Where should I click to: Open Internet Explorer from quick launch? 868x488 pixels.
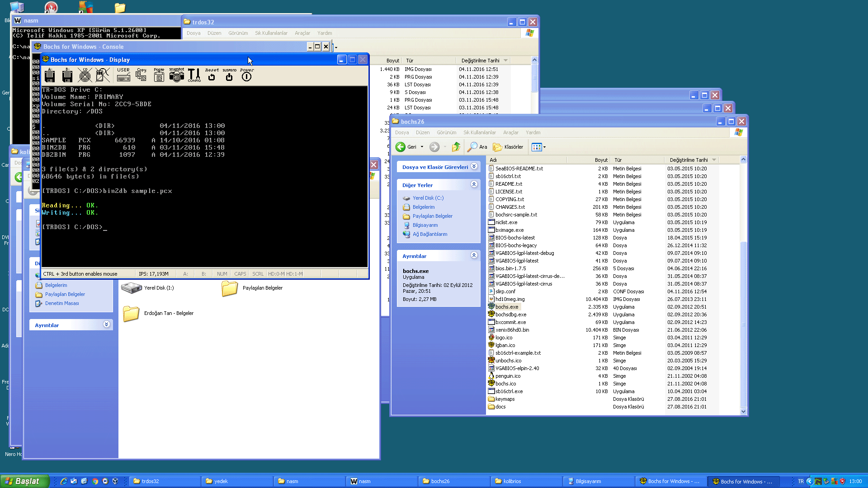point(64,481)
